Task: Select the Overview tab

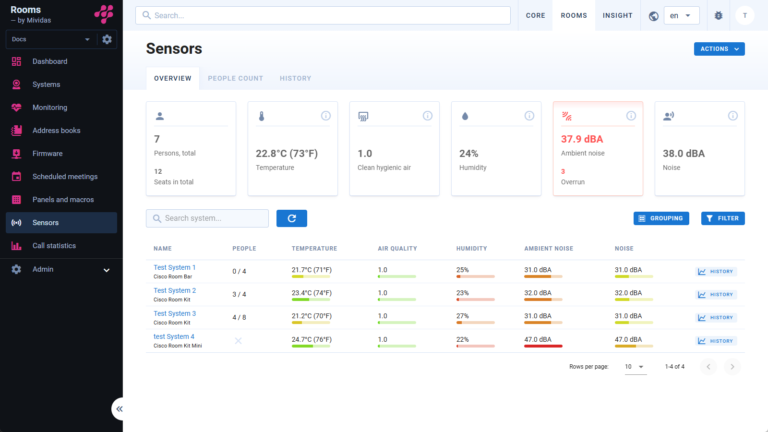Action: [x=172, y=78]
